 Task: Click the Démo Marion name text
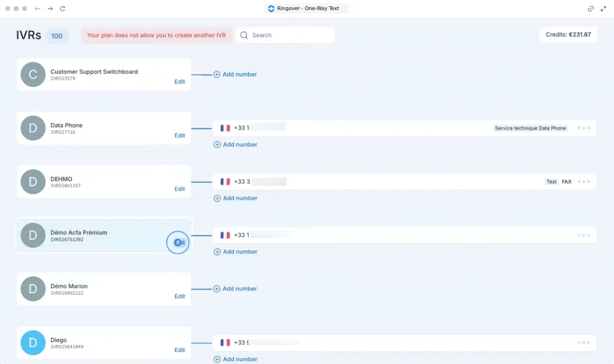click(x=69, y=286)
